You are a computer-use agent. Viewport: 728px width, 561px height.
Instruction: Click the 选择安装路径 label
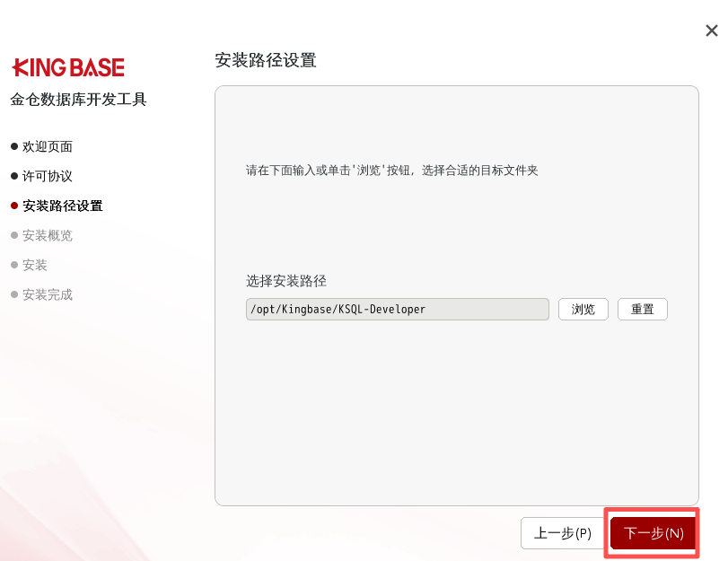[286, 281]
